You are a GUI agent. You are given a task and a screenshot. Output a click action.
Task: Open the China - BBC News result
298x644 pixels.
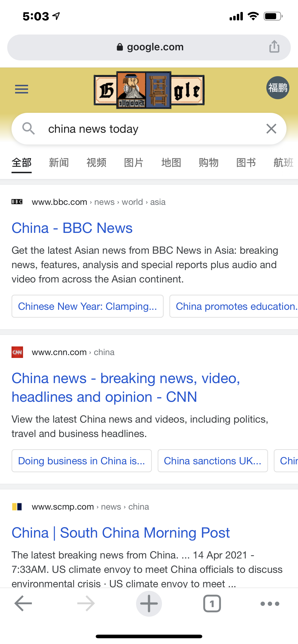(x=72, y=228)
